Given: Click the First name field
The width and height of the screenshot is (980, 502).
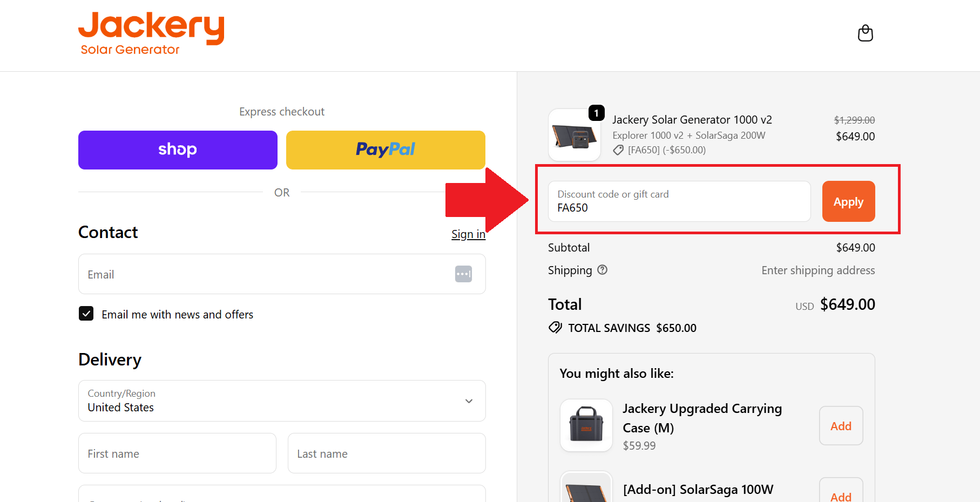Looking at the screenshot, I should pos(177,453).
